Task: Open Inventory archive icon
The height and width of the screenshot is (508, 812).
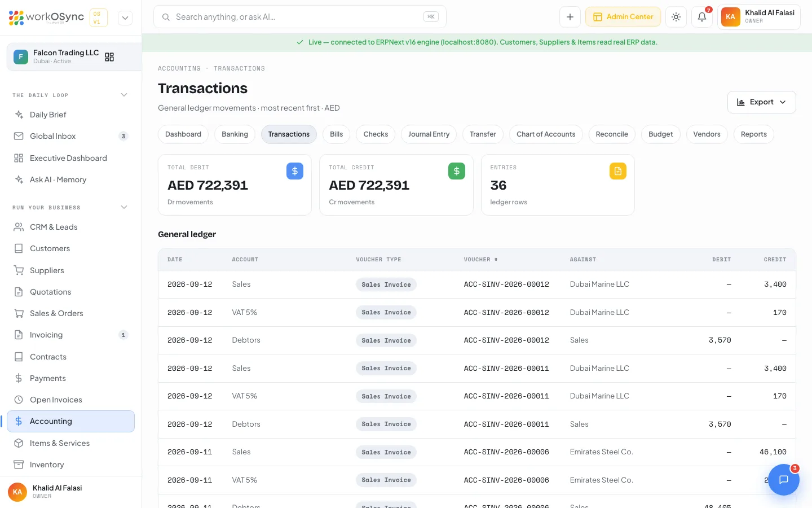Action: pos(19,465)
